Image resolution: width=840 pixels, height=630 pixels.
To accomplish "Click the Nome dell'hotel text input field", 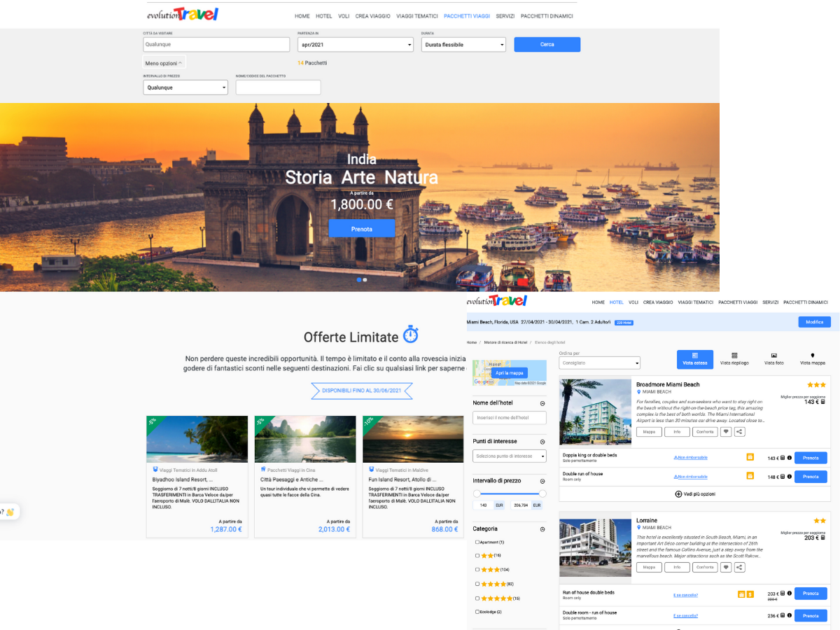I will point(510,418).
